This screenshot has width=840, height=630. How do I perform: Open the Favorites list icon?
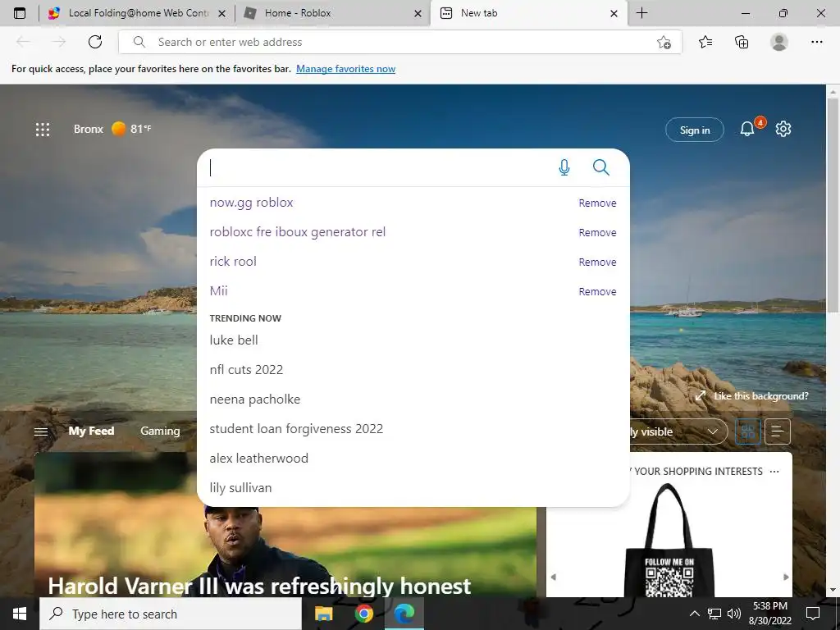pos(705,42)
